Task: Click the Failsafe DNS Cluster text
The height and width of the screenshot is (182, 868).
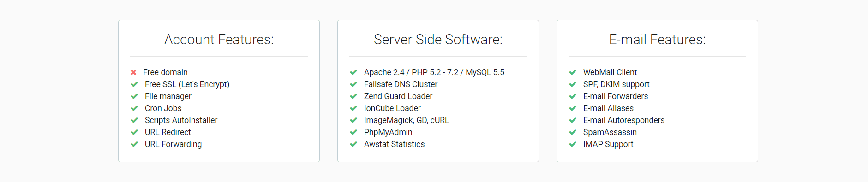Action: (401, 84)
